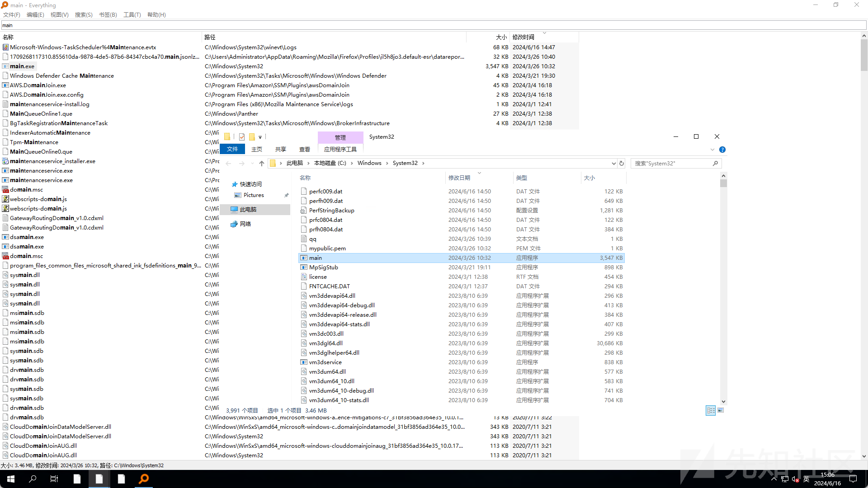Screen dimensions: 868x488
Task: Expand breadcrumb arrow after 此电脑
Action: click(309, 163)
